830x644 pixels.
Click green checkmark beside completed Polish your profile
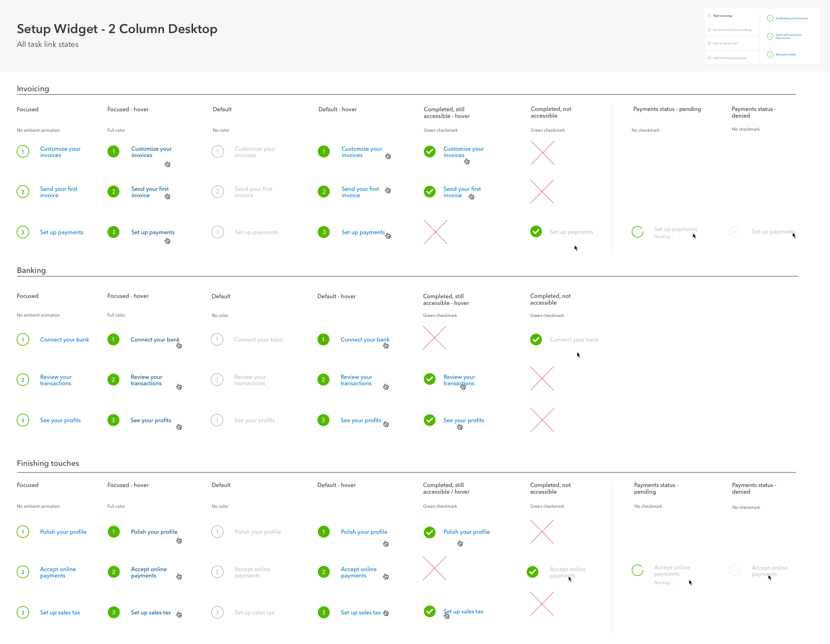429,532
